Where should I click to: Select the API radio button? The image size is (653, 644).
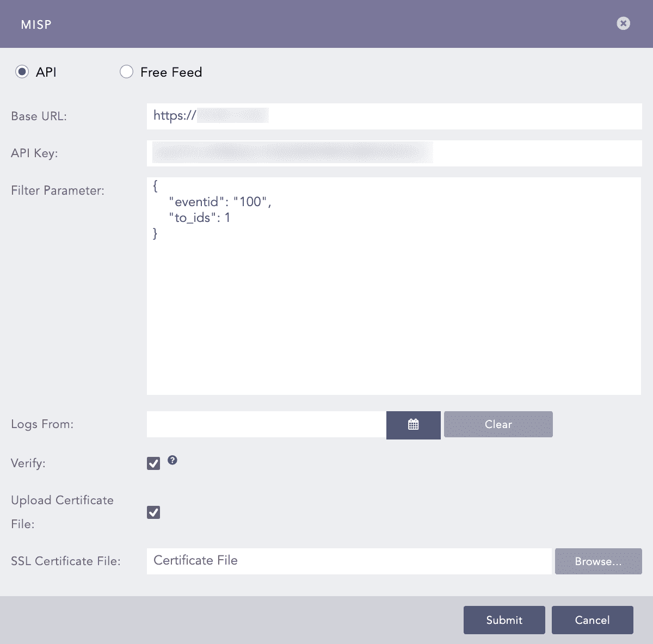(22, 72)
